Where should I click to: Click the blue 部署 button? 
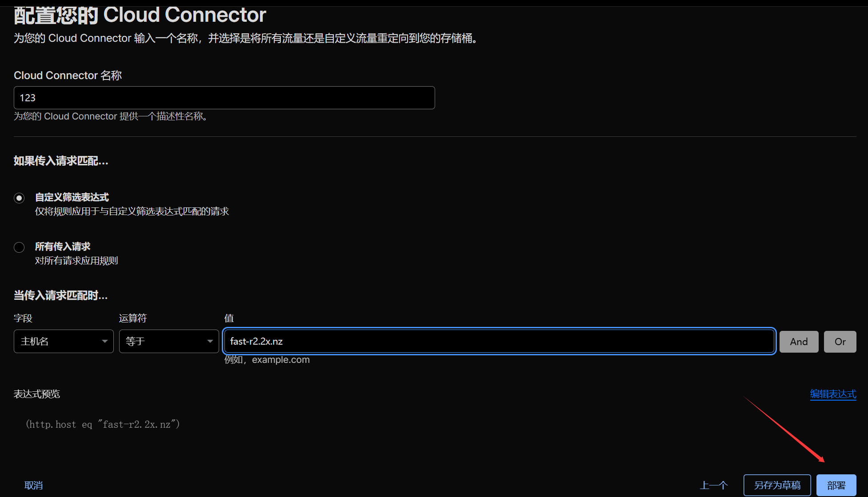[x=836, y=485]
